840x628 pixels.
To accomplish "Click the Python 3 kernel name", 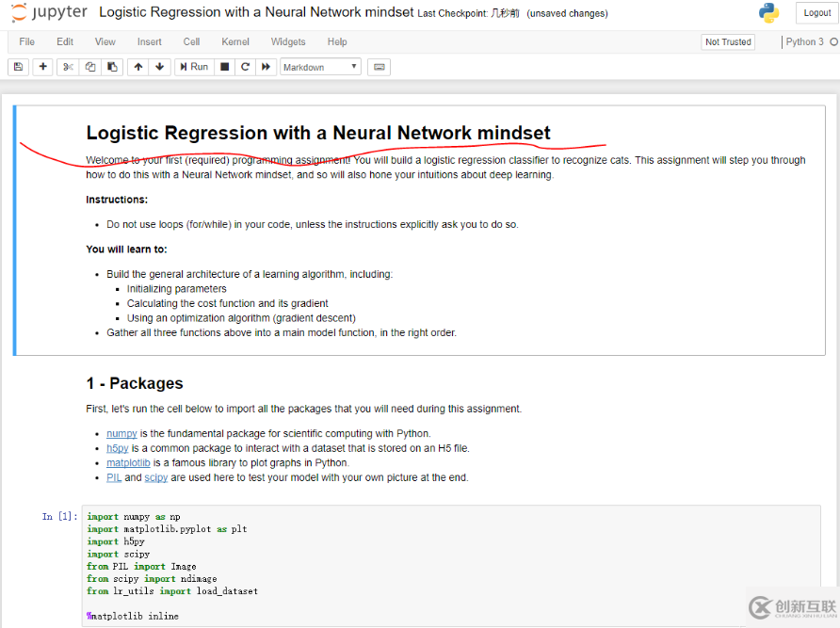I will click(804, 41).
